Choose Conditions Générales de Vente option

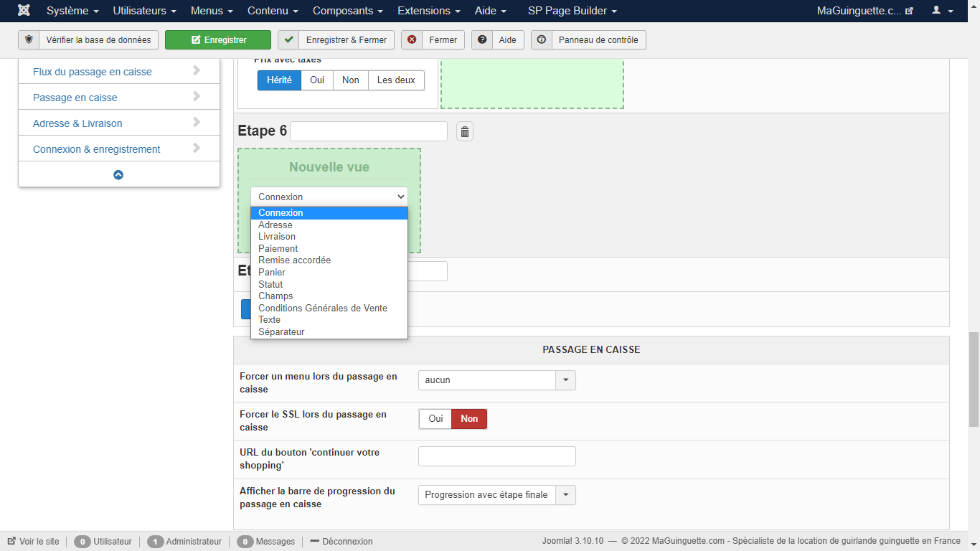click(329, 309)
